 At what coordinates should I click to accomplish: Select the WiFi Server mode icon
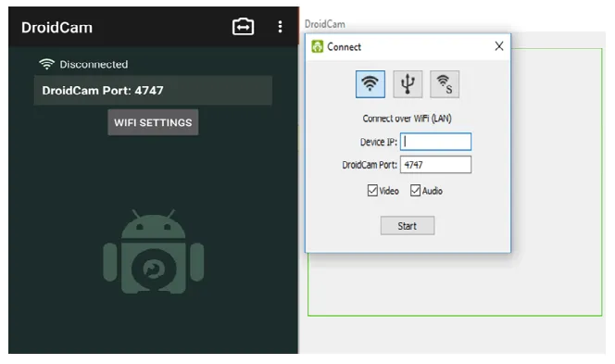[x=445, y=84]
